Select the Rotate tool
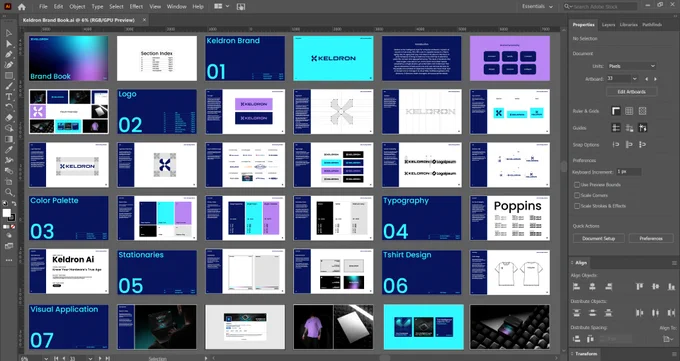 coord(9,107)
